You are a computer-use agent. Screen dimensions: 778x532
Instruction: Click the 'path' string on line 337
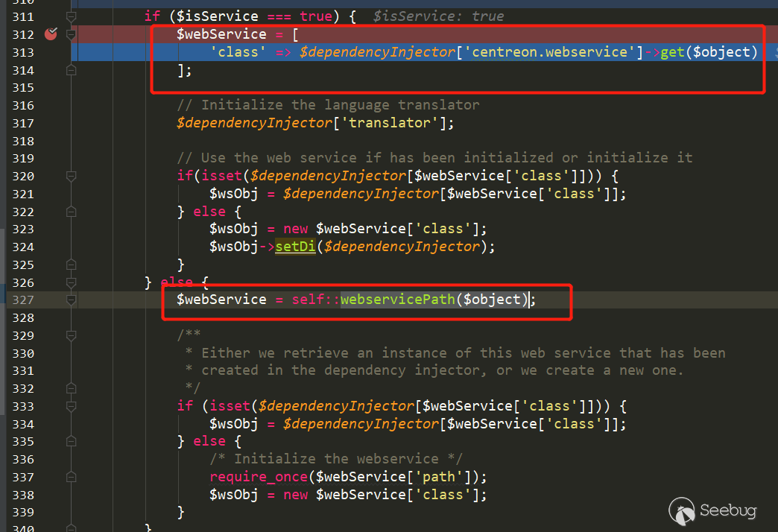(x=439, y=477)
